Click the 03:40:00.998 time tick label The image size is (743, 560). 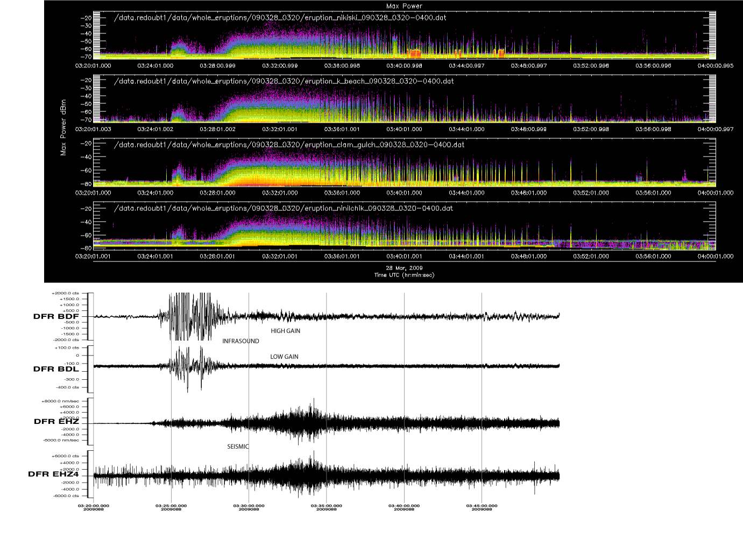pyautogui.click(x=404, y=66)
